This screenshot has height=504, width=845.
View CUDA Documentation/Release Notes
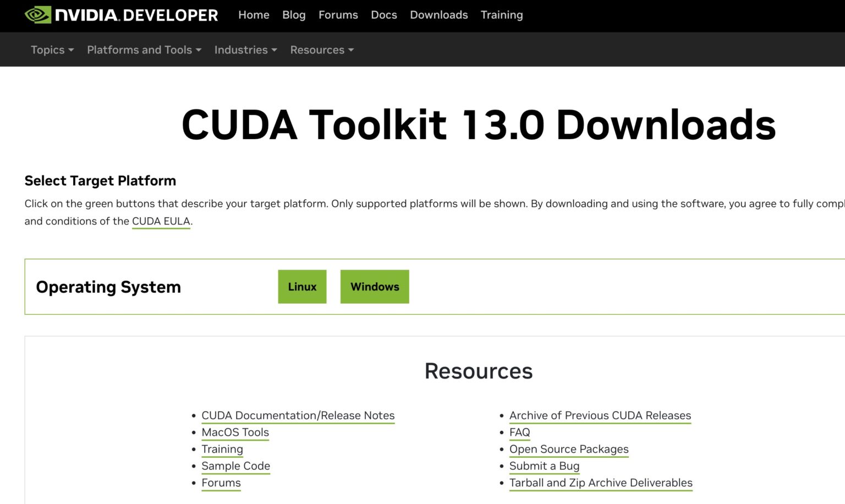[x=298, y=415]
